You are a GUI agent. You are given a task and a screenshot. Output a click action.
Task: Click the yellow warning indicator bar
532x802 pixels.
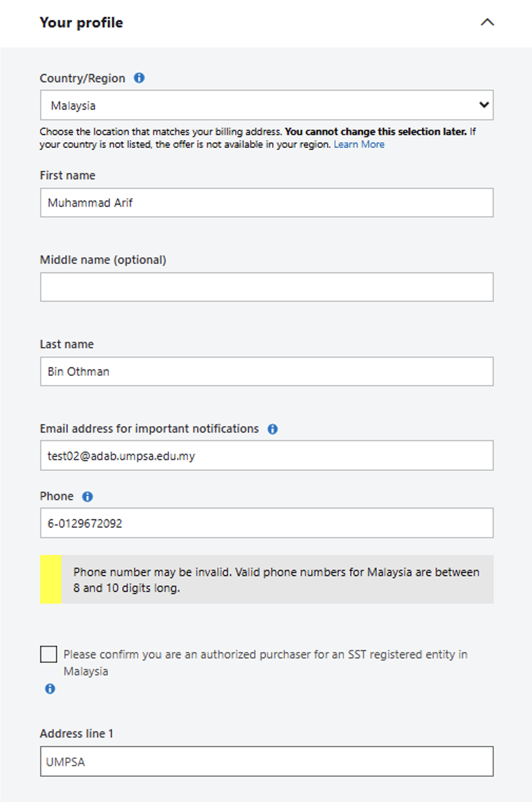(x=51, y=580)
